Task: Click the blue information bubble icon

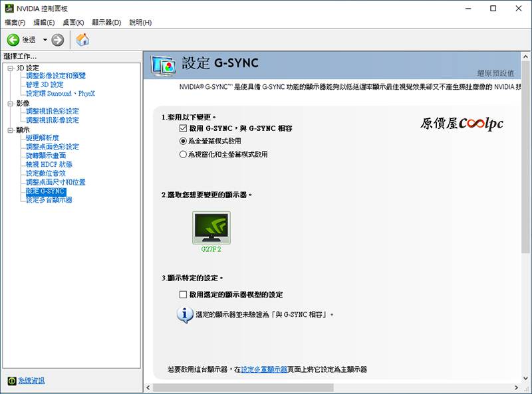Action: point(185,315)
